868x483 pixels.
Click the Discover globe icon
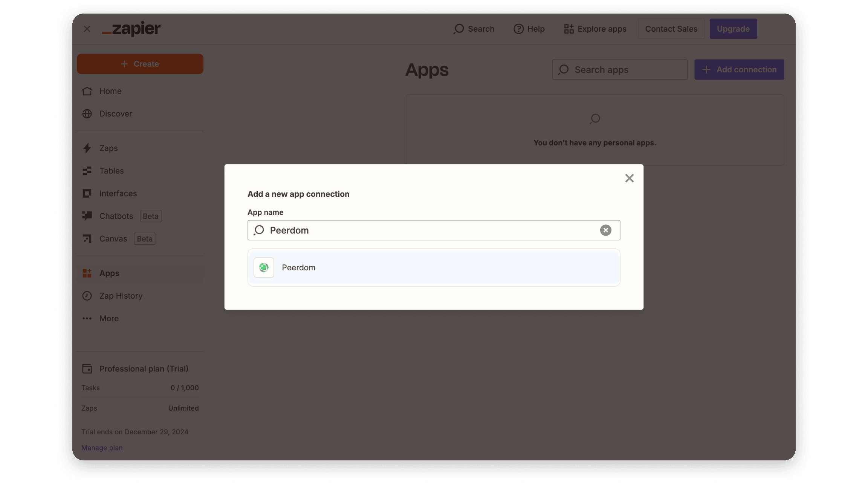click(x=87, y=114)
